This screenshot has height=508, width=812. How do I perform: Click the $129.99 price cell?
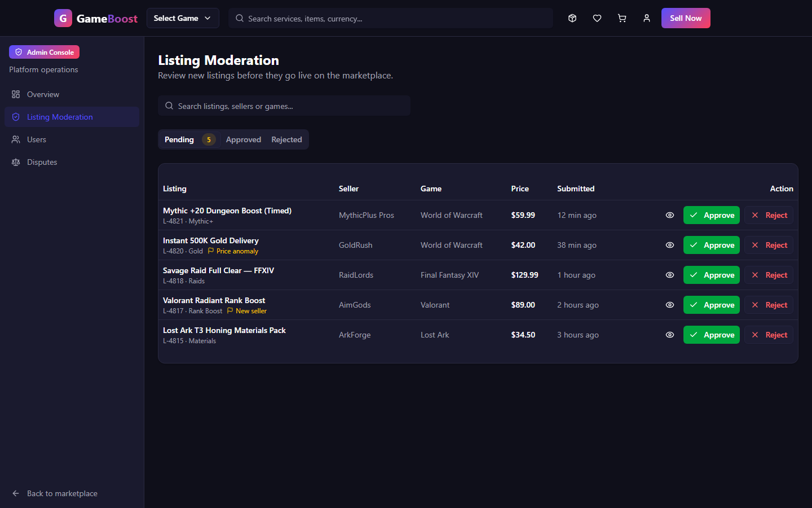[x=525, y=275]
